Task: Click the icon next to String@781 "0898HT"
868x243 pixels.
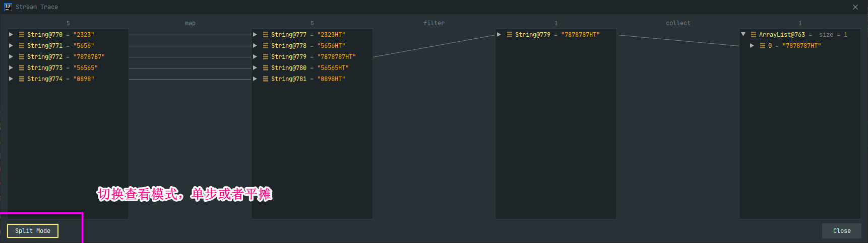Action: [x=266, y=79]
